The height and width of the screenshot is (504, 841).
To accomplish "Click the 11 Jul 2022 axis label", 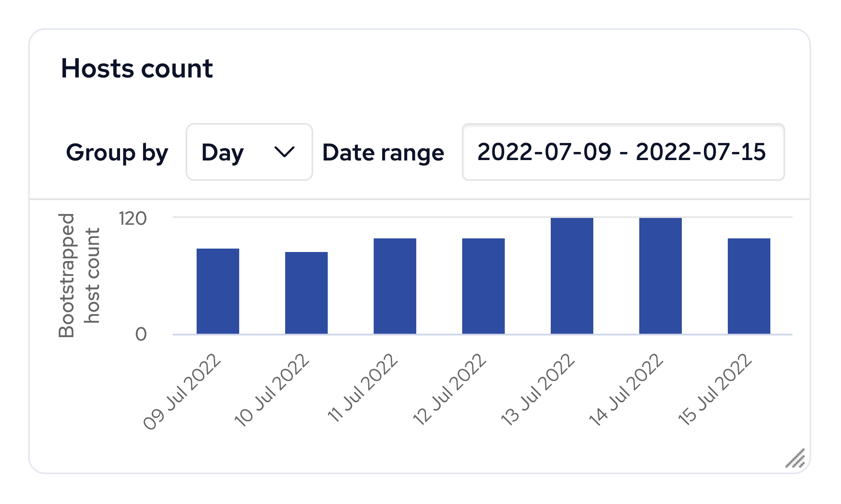I will 363,388.
